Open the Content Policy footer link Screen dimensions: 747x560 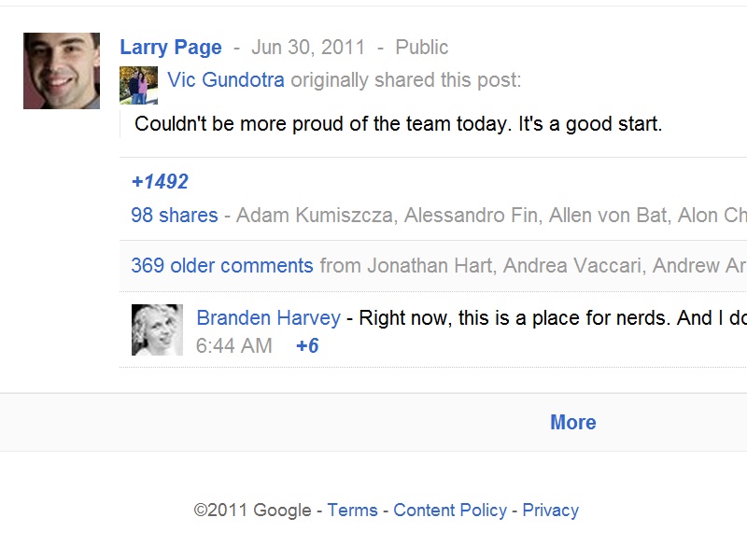click(x=449, y=511)
